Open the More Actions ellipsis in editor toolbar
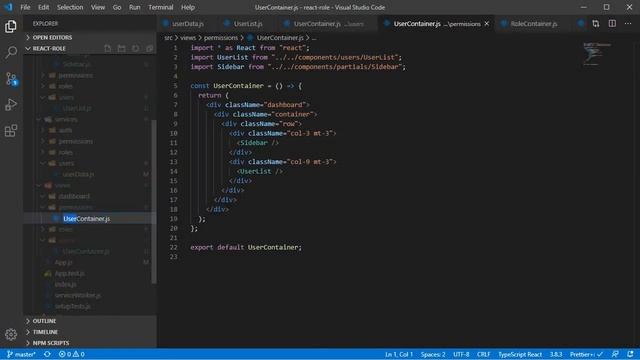This screenshot has height=360, width=640. click(x=628, y=24)
